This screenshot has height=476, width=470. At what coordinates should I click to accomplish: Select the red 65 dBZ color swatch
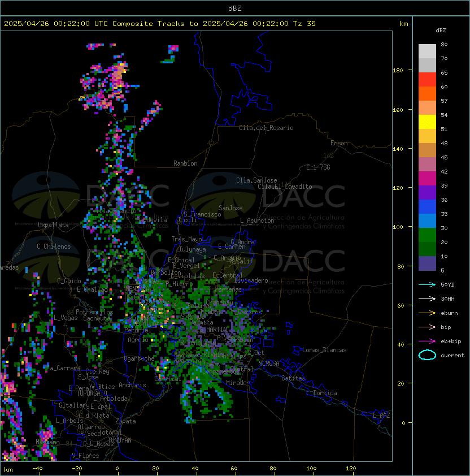coord(427,80)
